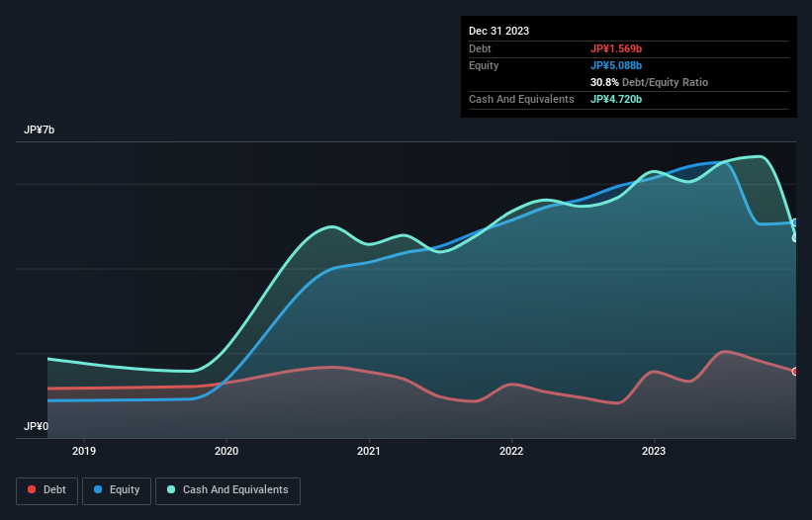Click the Dec 31 2023 tooltip date
This screenshot has height=520, width=812.
498,31
